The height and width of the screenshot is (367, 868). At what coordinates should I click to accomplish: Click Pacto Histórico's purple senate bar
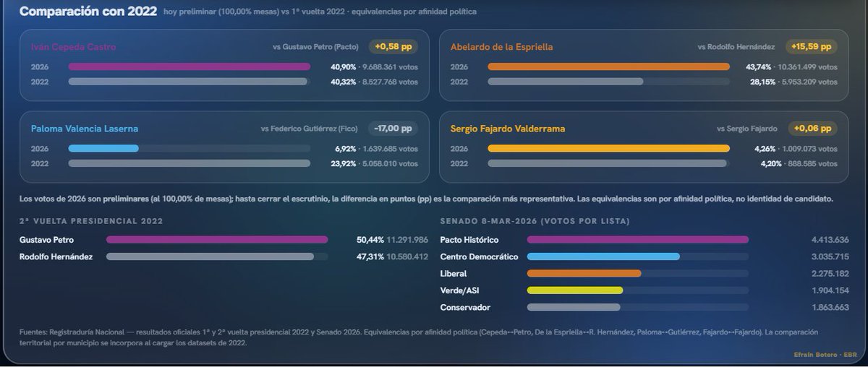(638, 239)
